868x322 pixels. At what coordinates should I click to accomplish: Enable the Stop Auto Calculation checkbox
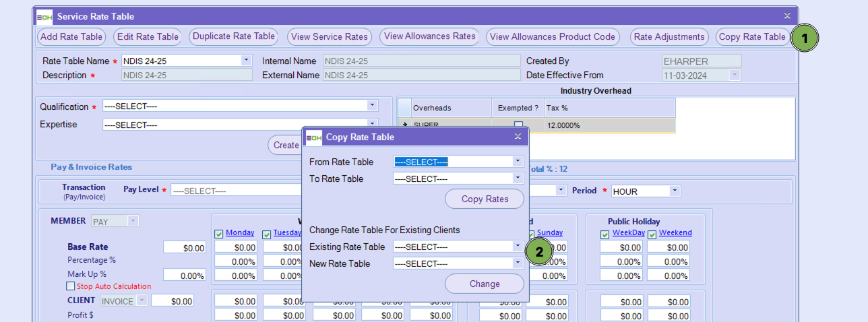(x=71, y=286)
